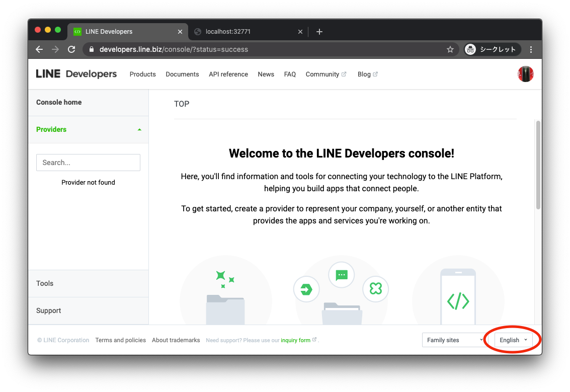Open the Documents nav item
Image resolution: width=570 pixels, height=392 pixels.
point(182,74)
